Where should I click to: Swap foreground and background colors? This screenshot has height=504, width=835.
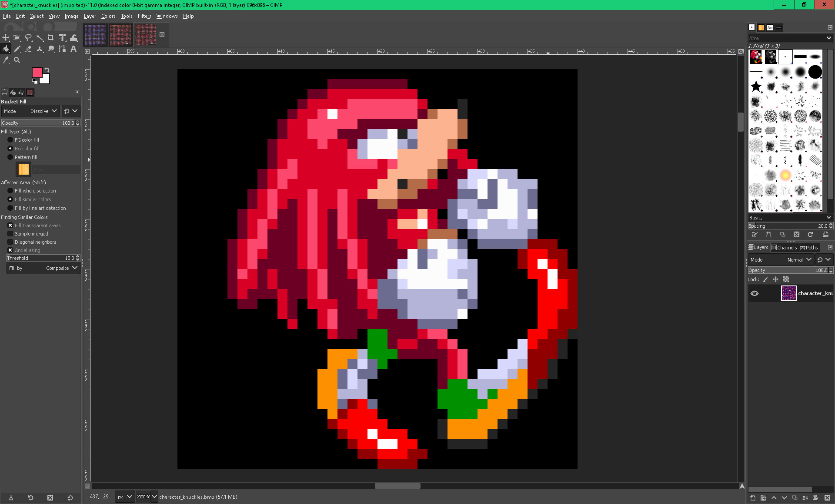pos(47,70)
